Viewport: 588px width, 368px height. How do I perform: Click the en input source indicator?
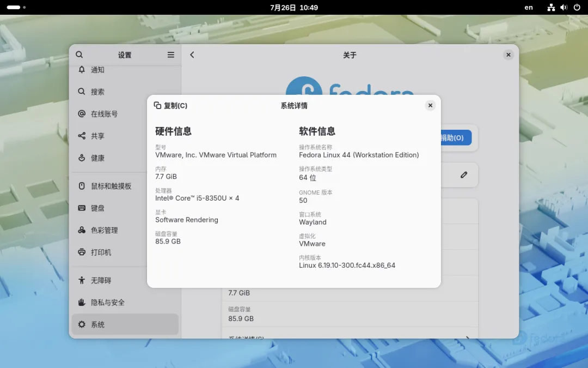pos(528,8)
